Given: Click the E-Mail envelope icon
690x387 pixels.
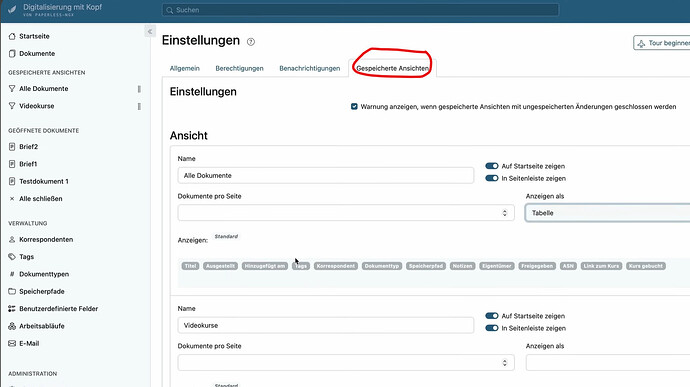Looking at the screenshot, I should 12,343.
